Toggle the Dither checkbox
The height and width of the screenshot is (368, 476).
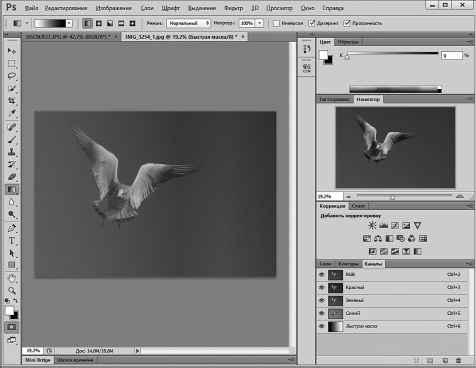click(312, 23)
